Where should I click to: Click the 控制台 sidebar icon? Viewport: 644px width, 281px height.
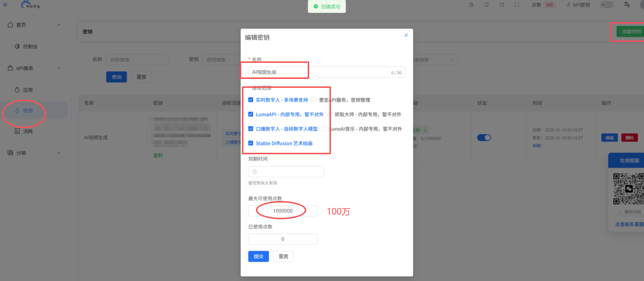[x=17, y=46]
